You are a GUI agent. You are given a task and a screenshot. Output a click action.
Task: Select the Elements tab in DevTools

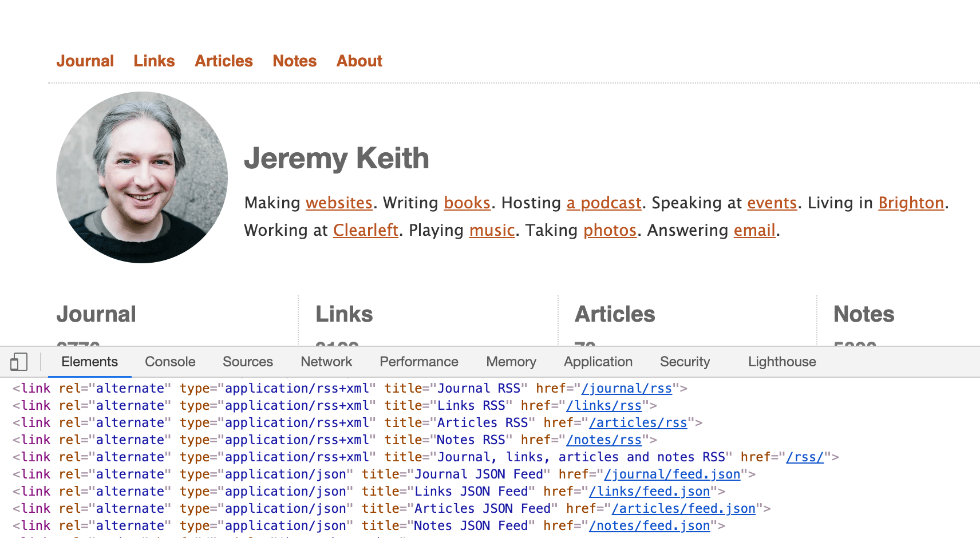pyautogui.click(x=90, y=362)
